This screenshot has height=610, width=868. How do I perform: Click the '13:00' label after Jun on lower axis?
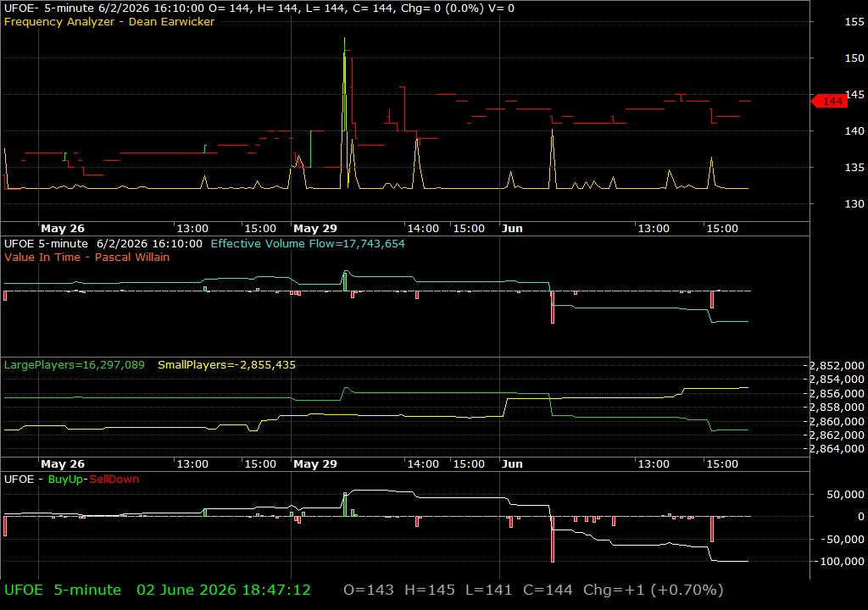click(x=654, y=464)
